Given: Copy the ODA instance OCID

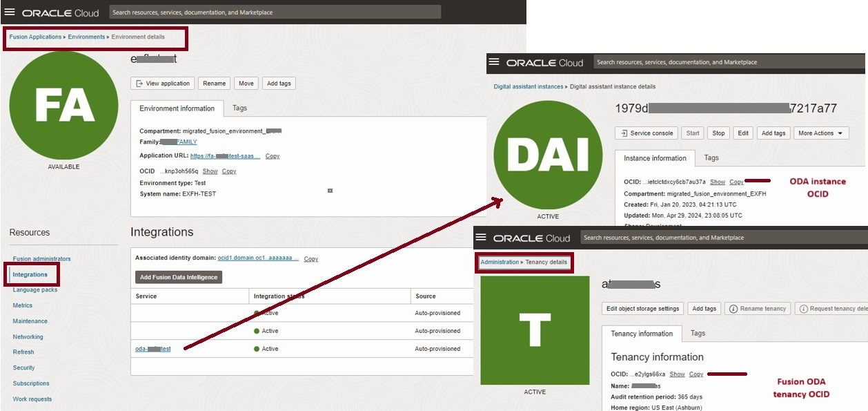Looking at the screenshot, I should coord(736,182).
